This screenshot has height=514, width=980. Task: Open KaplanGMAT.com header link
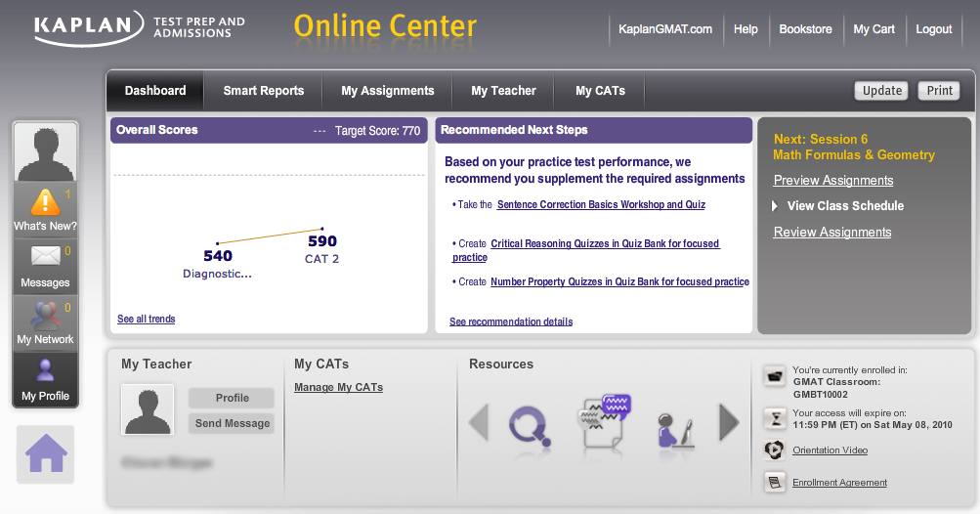pos(665,29)
